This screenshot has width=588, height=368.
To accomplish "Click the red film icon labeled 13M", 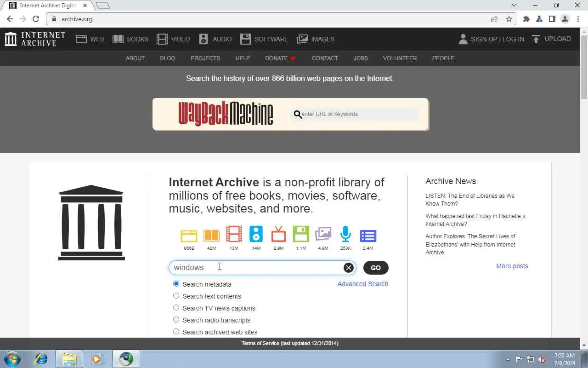I will 234,234.
